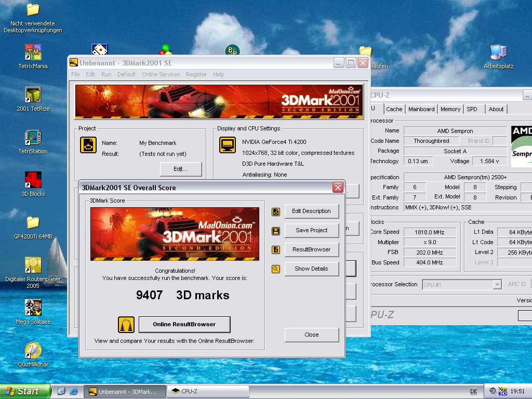Viewport: 532px width, 399px height.
Task: Close the Overall Score dialog with X
Action: (338, 187)
